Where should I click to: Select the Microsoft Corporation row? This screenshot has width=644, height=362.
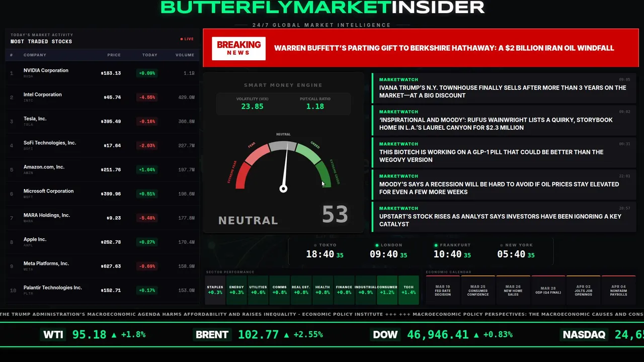pos(102,194)
